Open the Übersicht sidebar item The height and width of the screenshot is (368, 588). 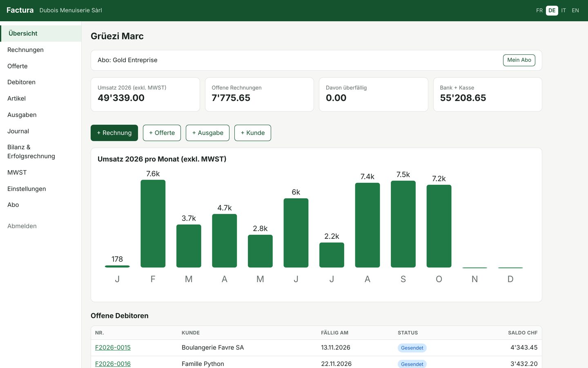(x=41, y=34)
